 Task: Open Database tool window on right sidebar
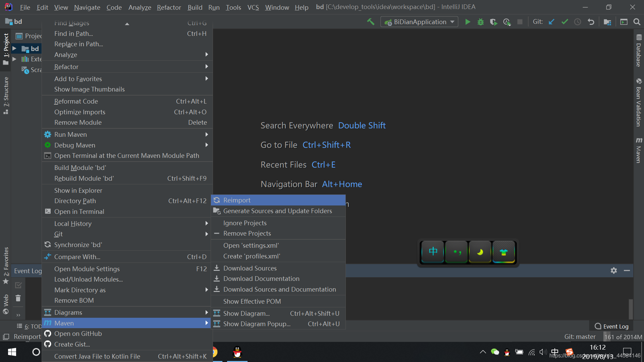[x=639, y=50]
